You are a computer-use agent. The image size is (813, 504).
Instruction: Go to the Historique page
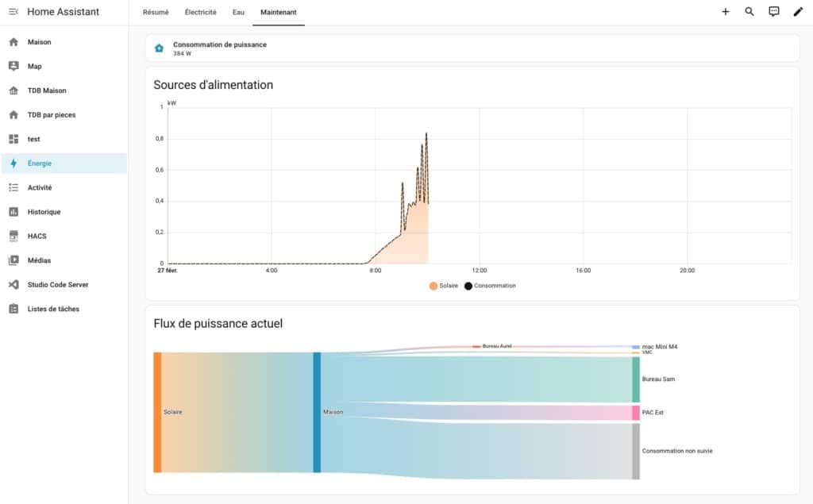point(44,212)
